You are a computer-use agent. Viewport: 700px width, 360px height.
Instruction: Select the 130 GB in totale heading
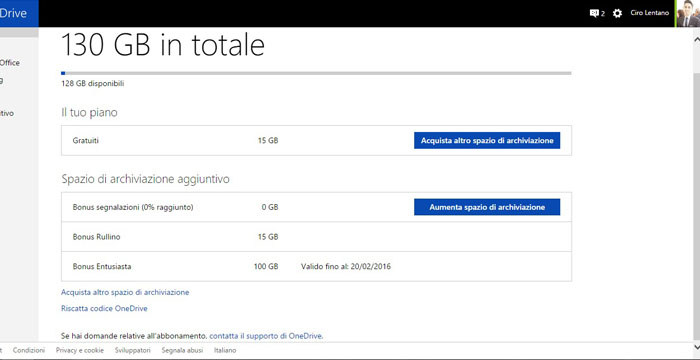(x=163, y=45)
